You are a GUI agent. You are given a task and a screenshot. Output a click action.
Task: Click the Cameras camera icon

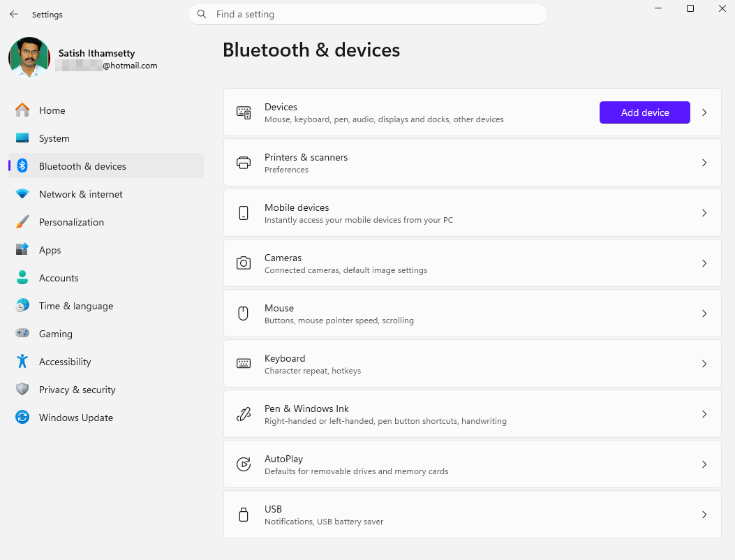click(244, 263)
